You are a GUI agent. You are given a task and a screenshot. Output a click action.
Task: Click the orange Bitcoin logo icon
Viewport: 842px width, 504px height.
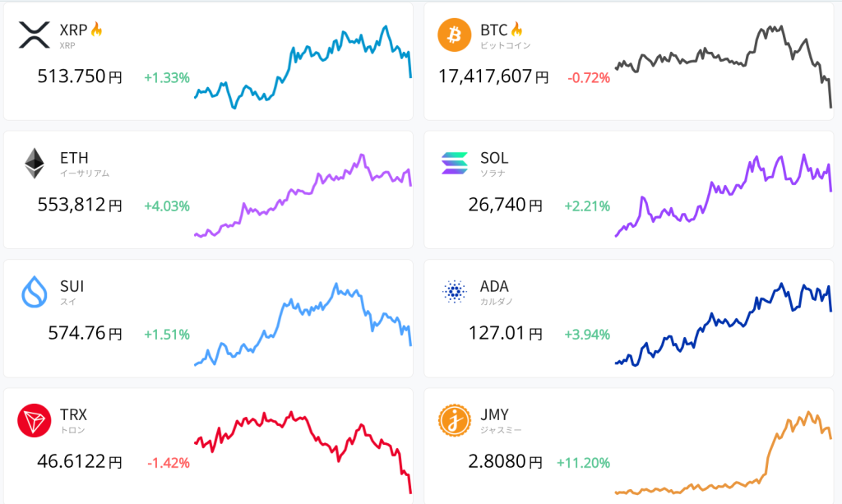[455, 35]
